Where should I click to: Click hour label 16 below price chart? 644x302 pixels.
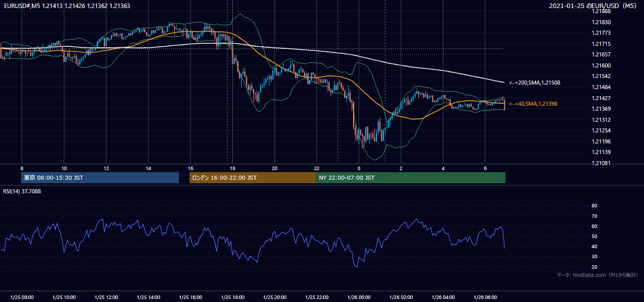(x=190, y=168)
